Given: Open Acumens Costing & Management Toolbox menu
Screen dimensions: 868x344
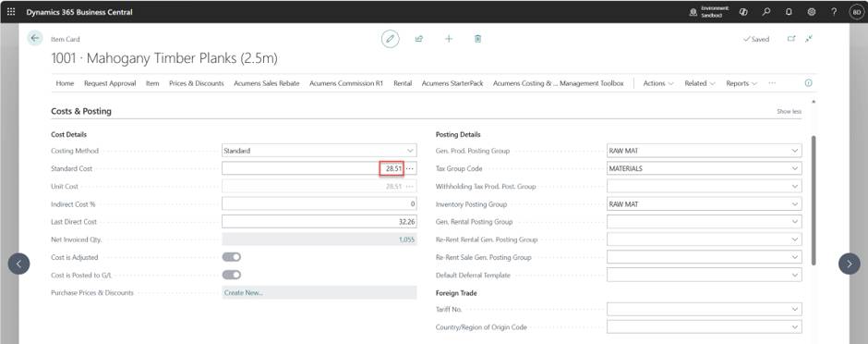Looking at the screenshot, I should (x=558, y=83).
